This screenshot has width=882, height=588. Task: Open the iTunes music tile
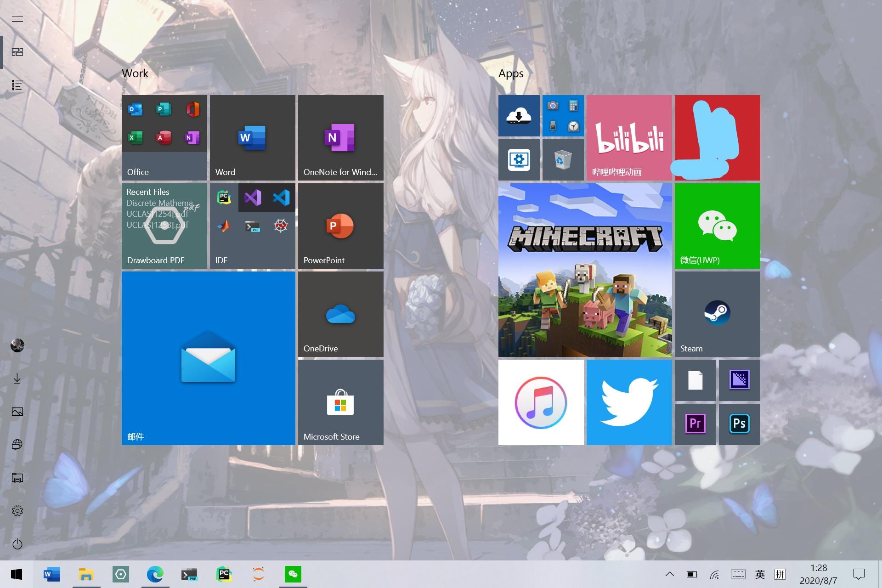tap(541, 402)
